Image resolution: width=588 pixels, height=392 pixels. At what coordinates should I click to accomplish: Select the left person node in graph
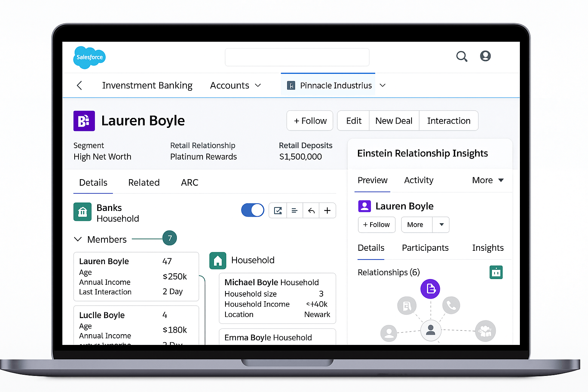pyautogui.click(x=389, y=333)
